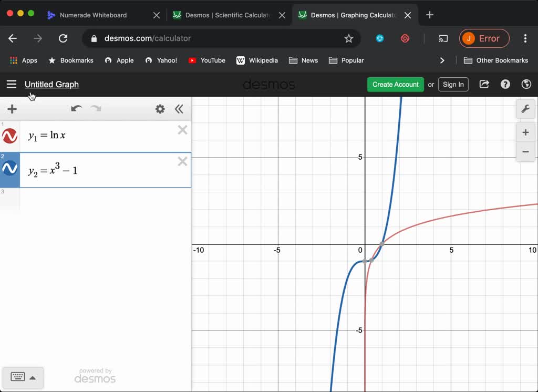Collapse the expression list panel
This screenshot has width=538, height=392.
coord(179,109)
